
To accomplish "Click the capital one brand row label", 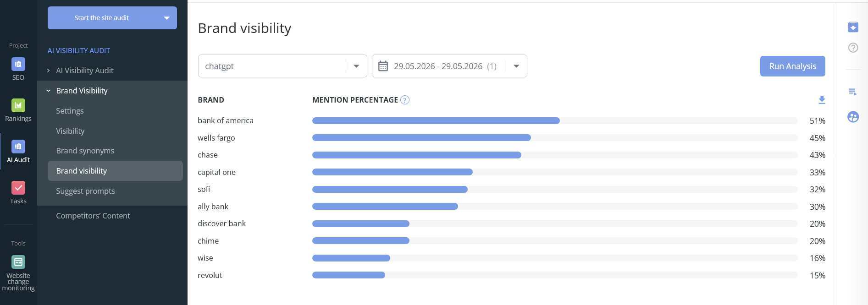I will (216, 172).
